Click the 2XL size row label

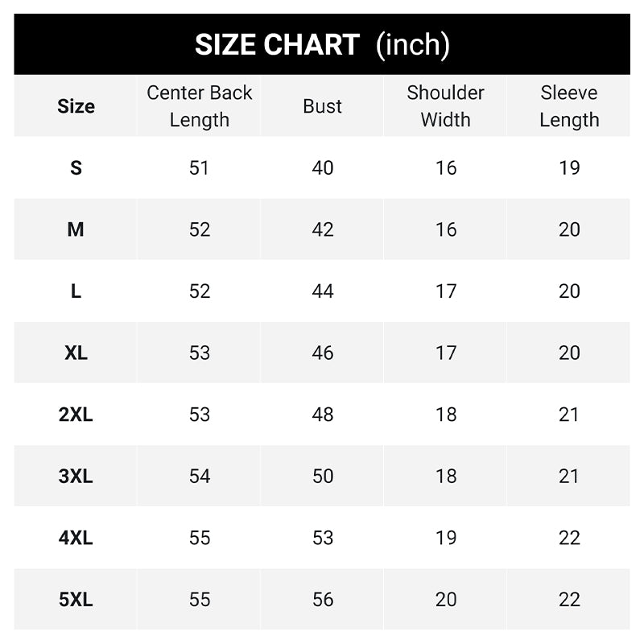coord(76,415)
